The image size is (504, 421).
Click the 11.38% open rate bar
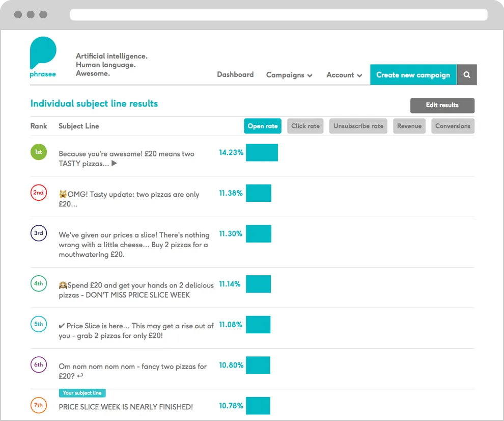(x=259, y=193)
